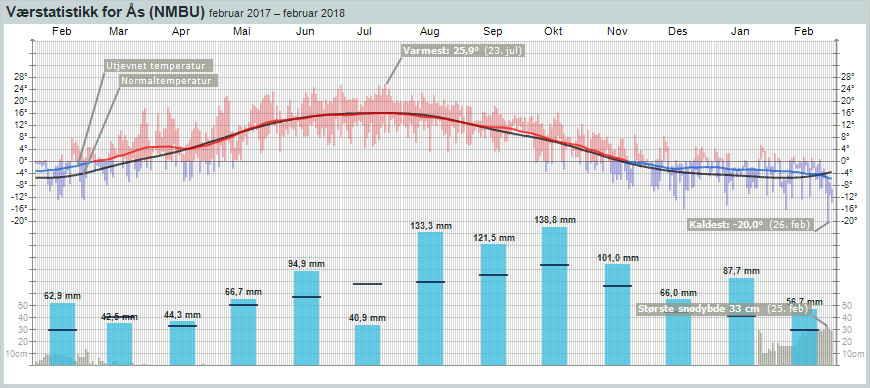This screenshot has width=870, height=388.
Task: Click the 44,3 mm April value
Action: click(182, 315)
